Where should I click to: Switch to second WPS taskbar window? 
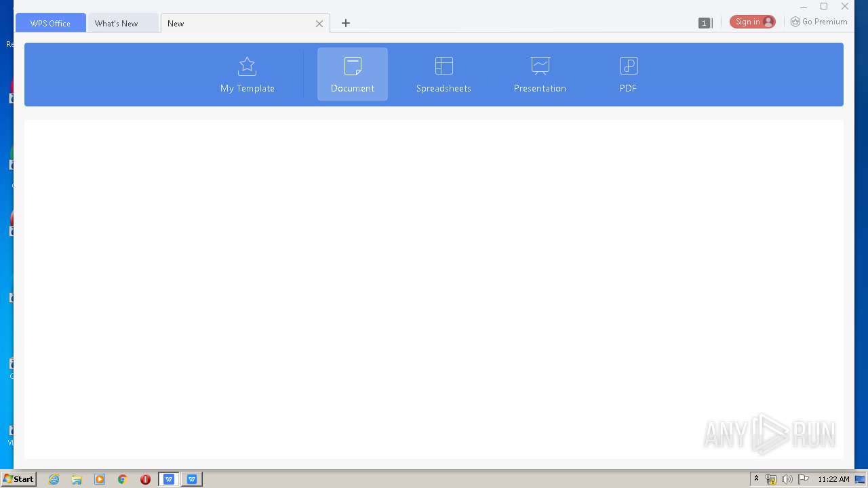tap(192, 479)
